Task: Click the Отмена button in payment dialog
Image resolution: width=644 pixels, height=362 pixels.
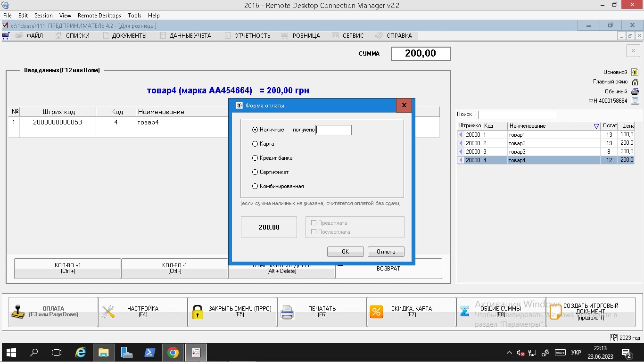Action: pos(386,252)
